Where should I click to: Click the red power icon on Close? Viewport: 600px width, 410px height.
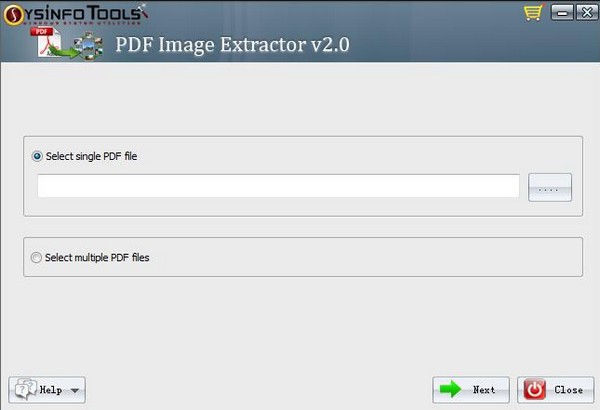point(534,390)
